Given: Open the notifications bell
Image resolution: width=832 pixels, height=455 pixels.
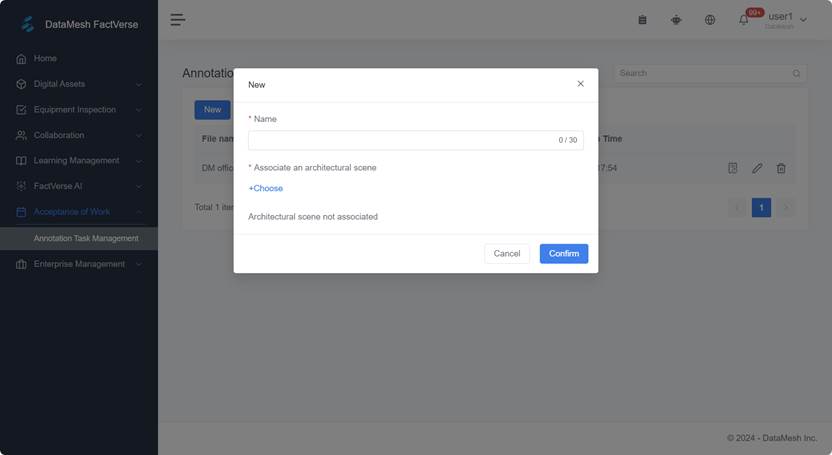Looking at the screenshot, I should click(744, 20).
